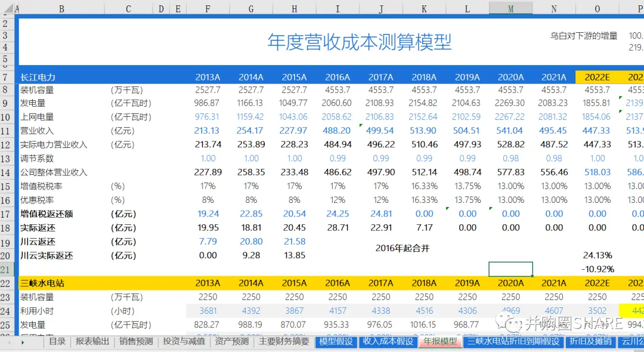Open the 目录 sheet tab
The image size is (644, 352).
[57, 341]
